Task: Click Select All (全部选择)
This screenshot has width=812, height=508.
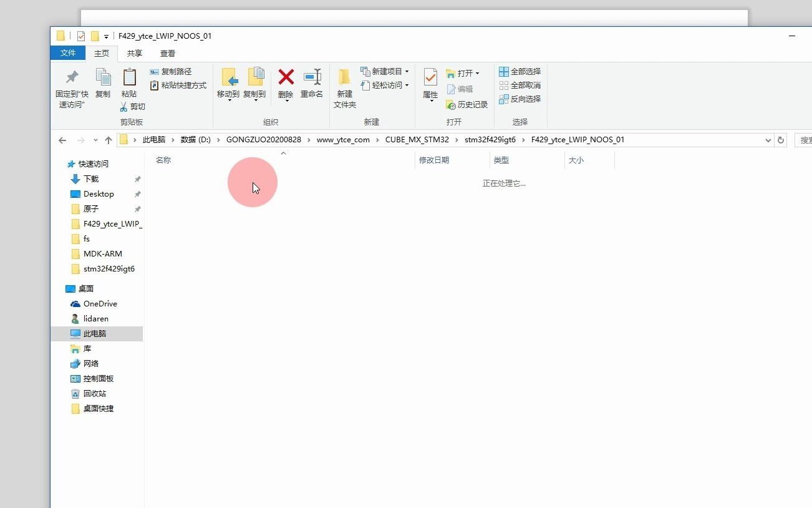Action: (x=520, y=71)
